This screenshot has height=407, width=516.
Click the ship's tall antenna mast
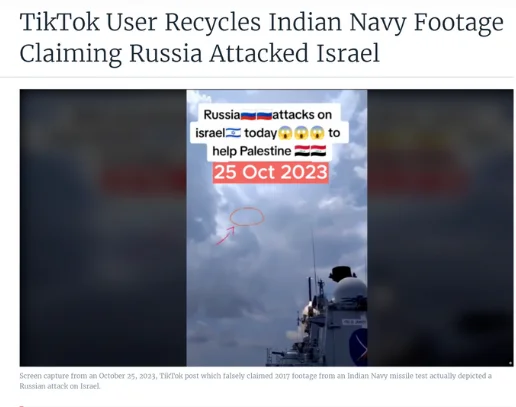[x=314, y=258]
